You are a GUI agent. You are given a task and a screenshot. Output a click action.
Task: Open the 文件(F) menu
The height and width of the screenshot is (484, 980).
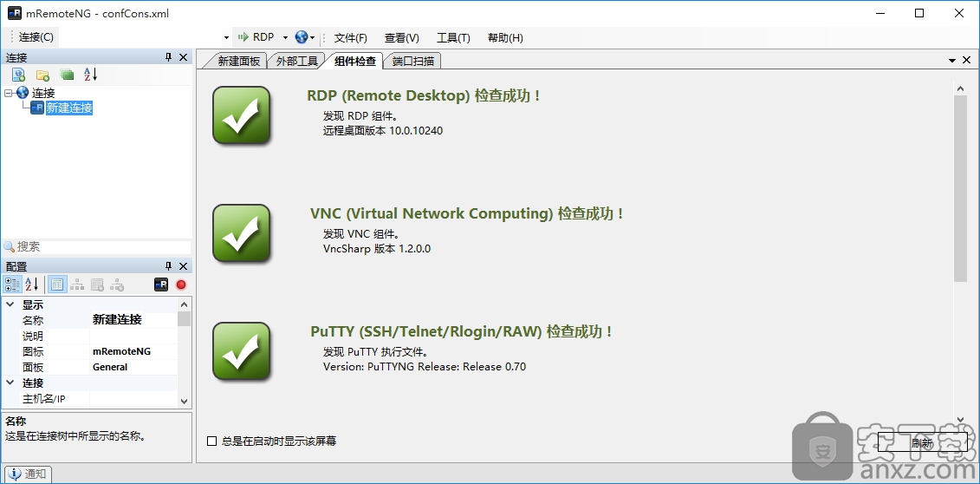pos(351,37)
